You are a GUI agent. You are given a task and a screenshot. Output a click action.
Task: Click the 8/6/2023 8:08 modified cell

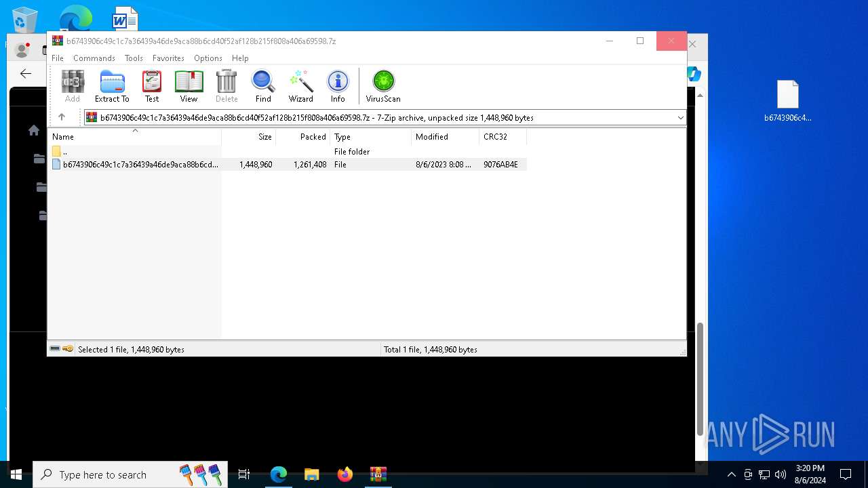tap(443, 165)
